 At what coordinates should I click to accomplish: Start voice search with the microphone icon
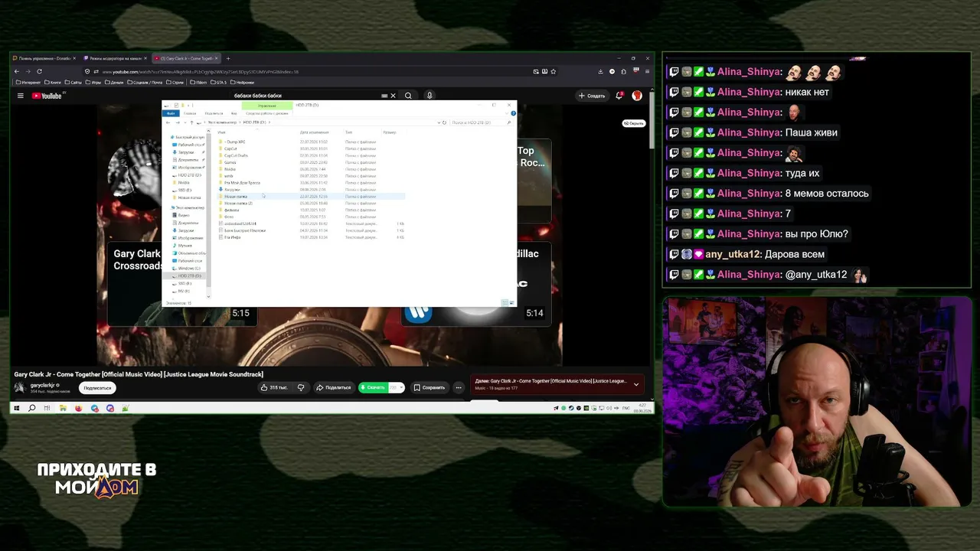coord(430,96)
